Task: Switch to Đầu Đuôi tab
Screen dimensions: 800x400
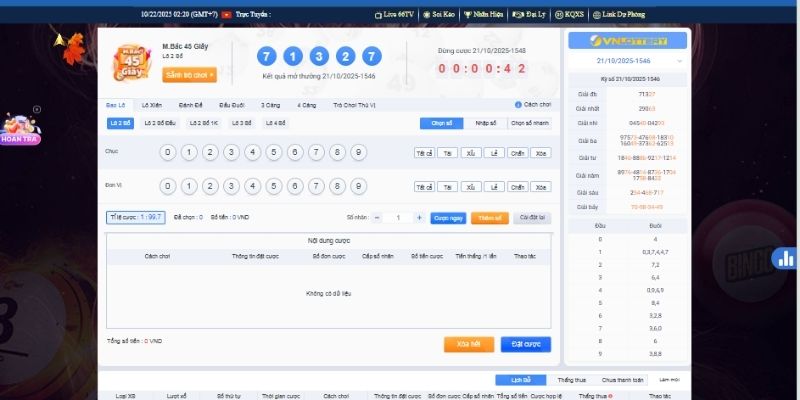Action: pyautogui.click(x=232, y=105)
